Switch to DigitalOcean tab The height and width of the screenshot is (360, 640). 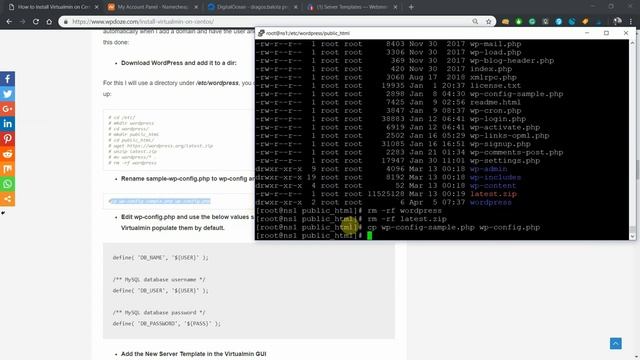point(252,7)
